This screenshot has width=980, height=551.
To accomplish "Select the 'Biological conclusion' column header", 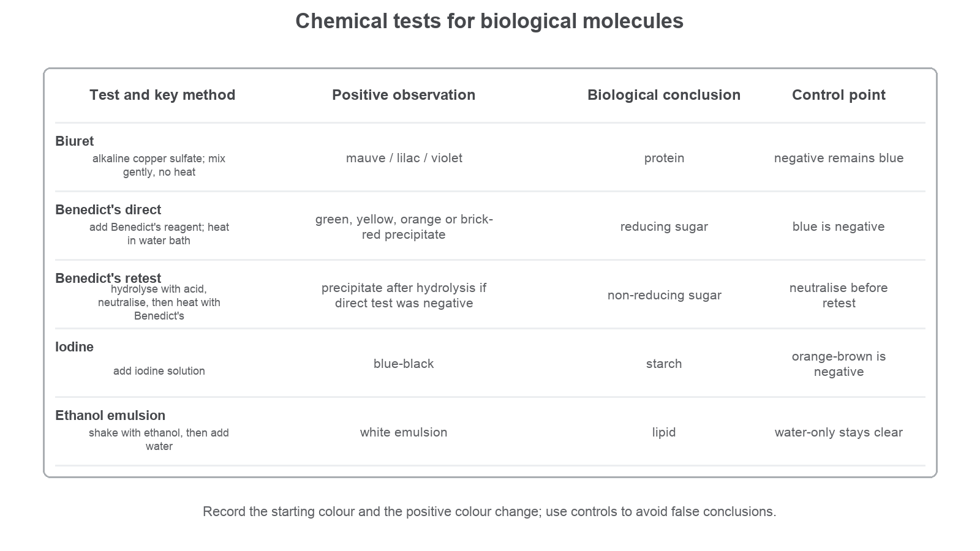I will point(664,95).
